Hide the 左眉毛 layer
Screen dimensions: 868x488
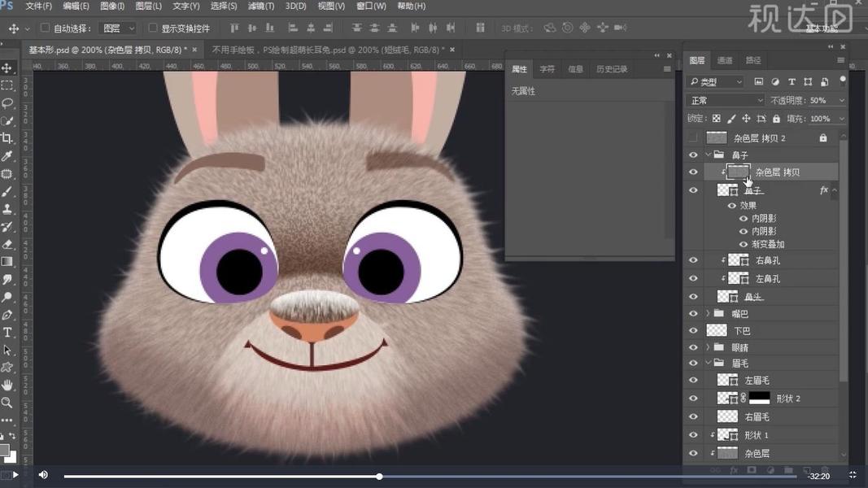693,380
